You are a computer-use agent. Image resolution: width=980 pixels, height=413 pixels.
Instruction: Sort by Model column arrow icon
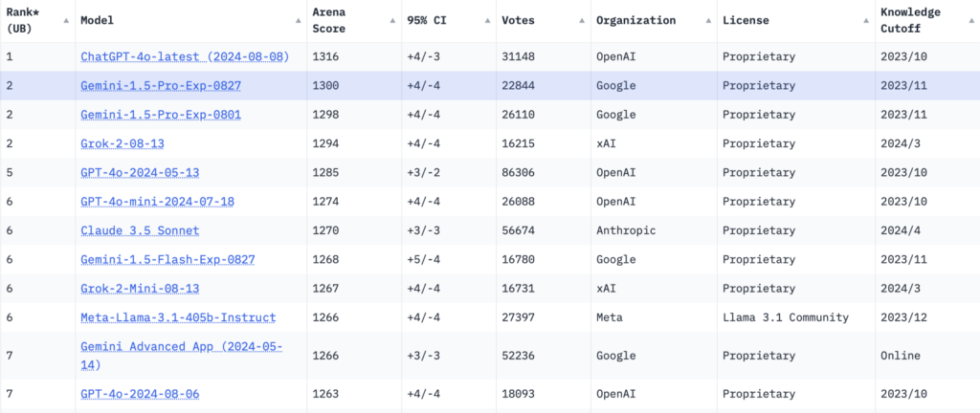pyautogui.click(x=299, y=21)
